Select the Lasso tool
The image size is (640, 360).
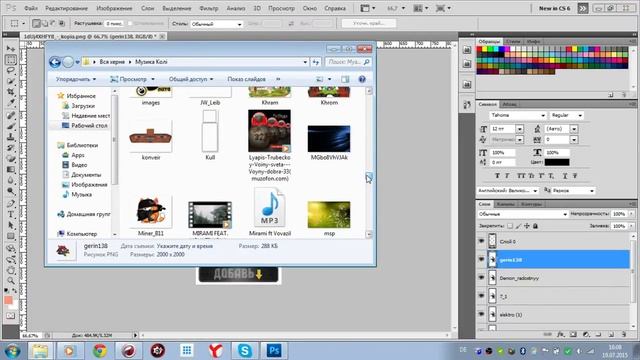(x=11, y=71)
